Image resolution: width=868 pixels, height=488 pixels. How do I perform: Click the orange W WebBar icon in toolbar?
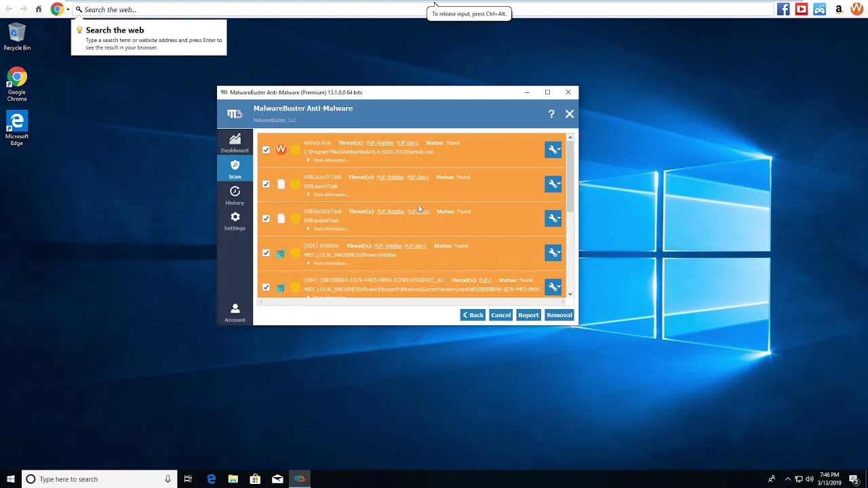point(857,9)
